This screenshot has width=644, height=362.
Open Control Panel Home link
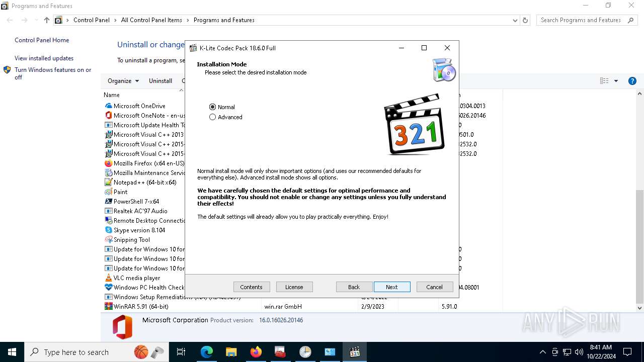[x=42, y=40]
